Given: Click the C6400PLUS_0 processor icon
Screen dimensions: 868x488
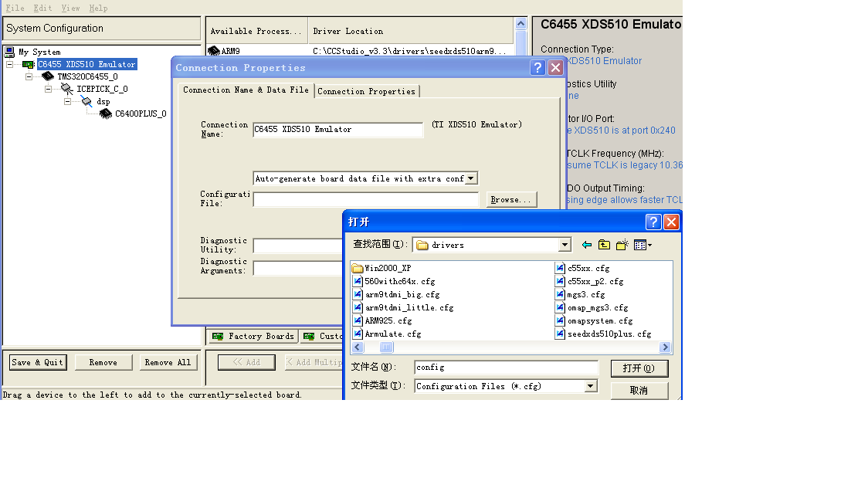Looking at the screenshot, I should click(x=106, y=114).
